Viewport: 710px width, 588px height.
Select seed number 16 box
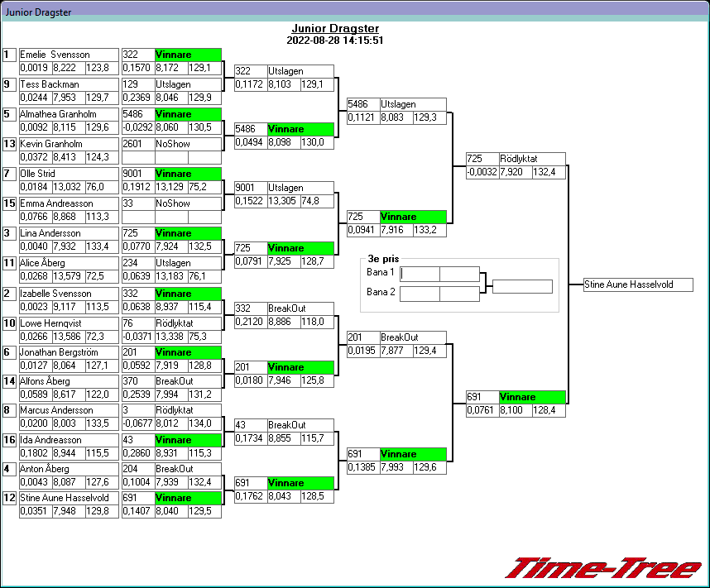point(9,438)
